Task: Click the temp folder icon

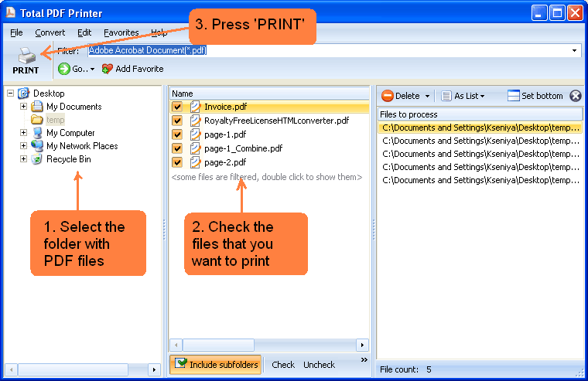Action: tap(37, 120)
